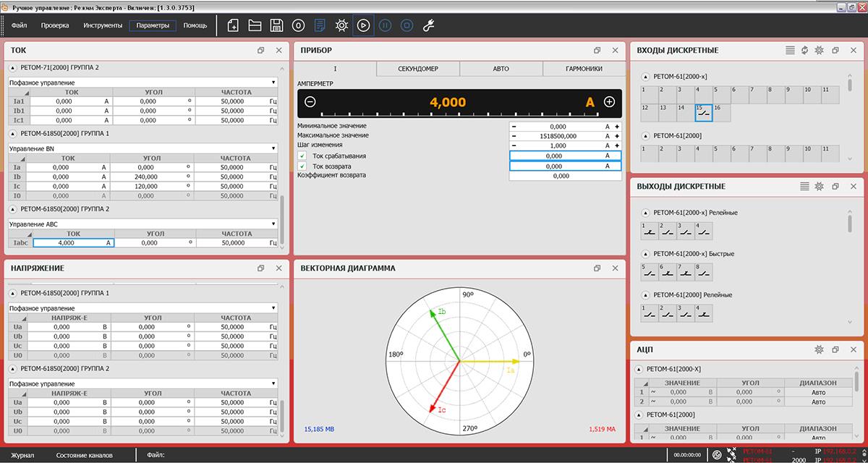868x463 pixels.
Task: Toggle fast output 5 of РЕТОМ-61[2000-х] Быстрые
Action: tap(650, 272)
